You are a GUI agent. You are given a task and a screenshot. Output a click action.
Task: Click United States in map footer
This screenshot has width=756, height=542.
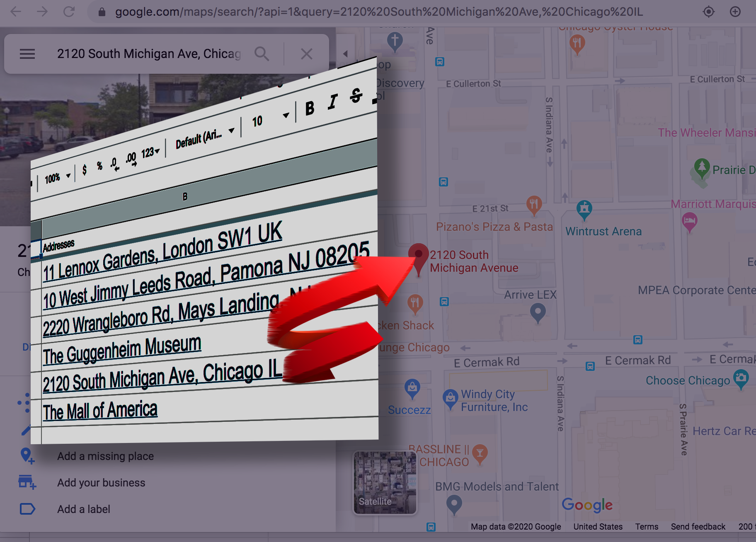point(598,527)
